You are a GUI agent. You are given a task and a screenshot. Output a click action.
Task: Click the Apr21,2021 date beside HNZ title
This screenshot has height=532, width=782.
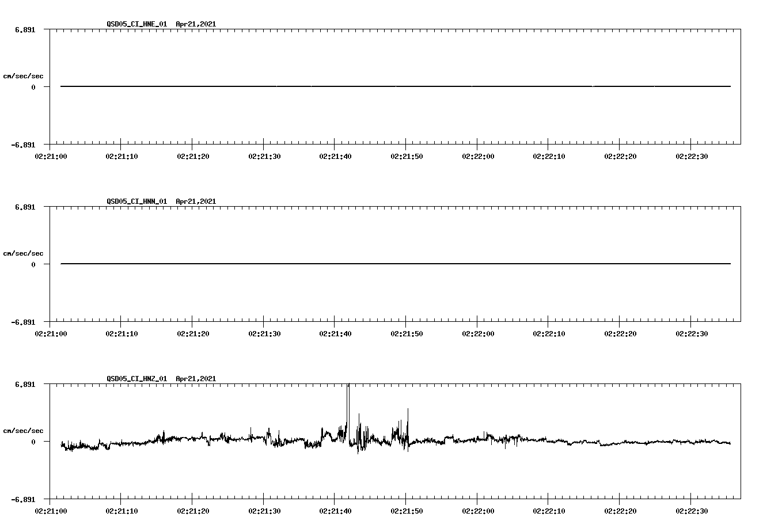pos(195,379)
